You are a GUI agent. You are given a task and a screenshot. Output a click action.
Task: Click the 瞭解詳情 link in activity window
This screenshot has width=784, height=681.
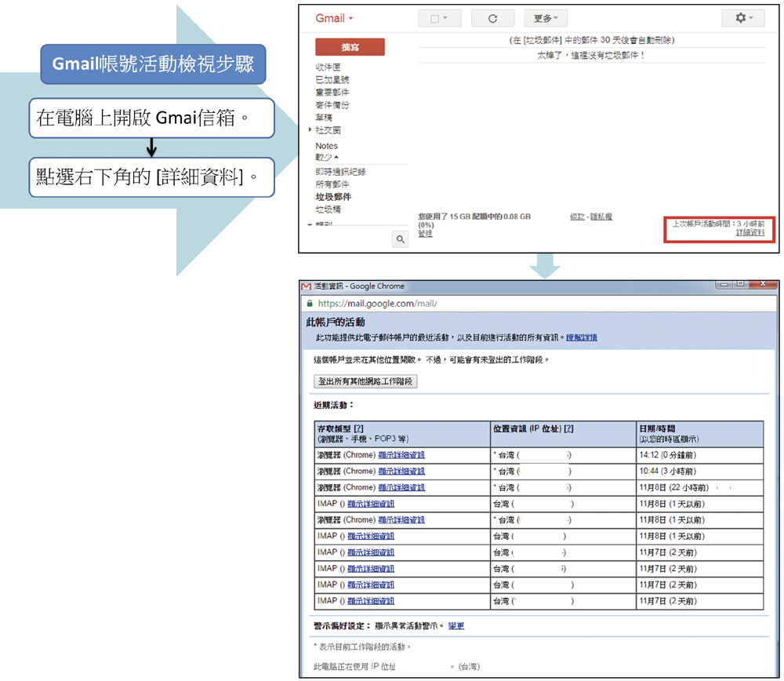(582, 337)
